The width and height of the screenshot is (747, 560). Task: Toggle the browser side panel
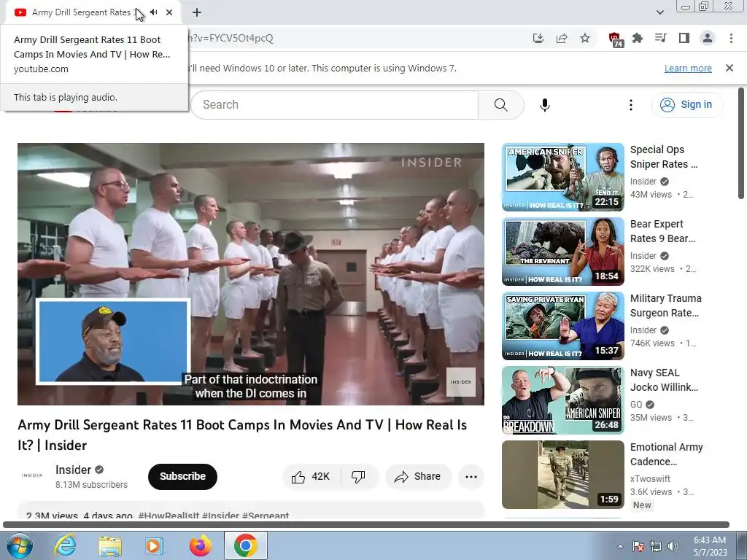(684, 38)
